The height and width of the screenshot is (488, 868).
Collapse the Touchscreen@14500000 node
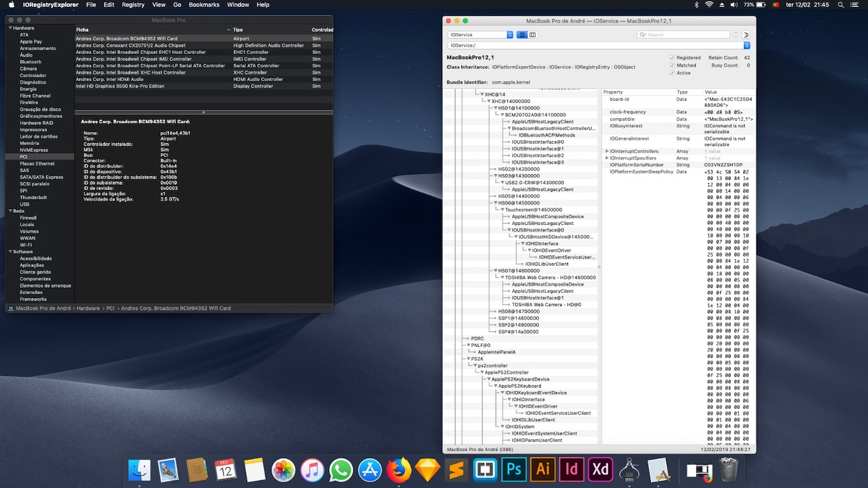[x=502, y=210]
